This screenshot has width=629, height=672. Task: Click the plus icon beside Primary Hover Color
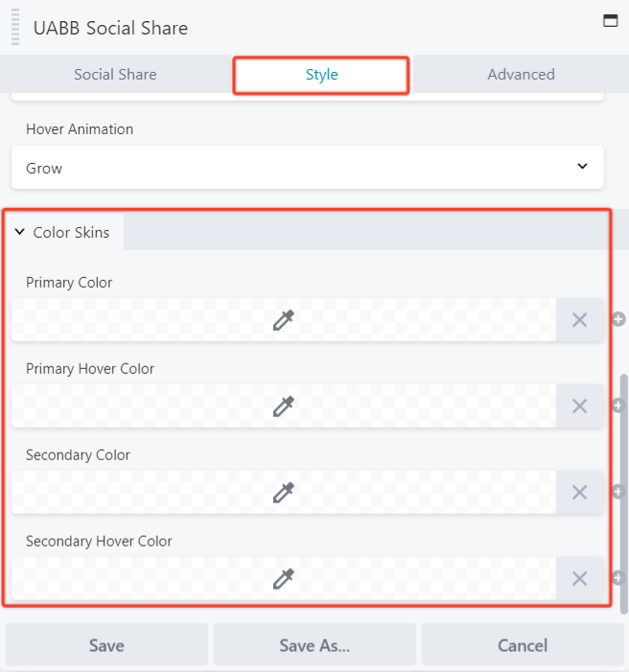click(x=619, y=406)
